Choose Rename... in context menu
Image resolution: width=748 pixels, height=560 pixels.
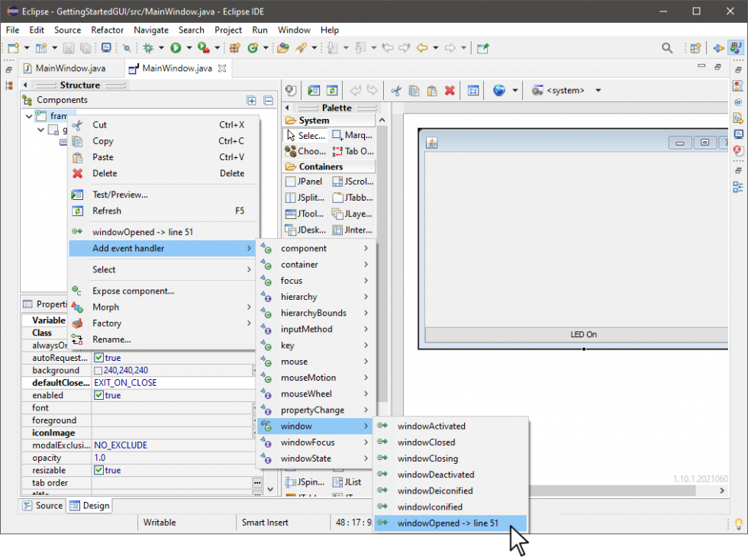162,340
